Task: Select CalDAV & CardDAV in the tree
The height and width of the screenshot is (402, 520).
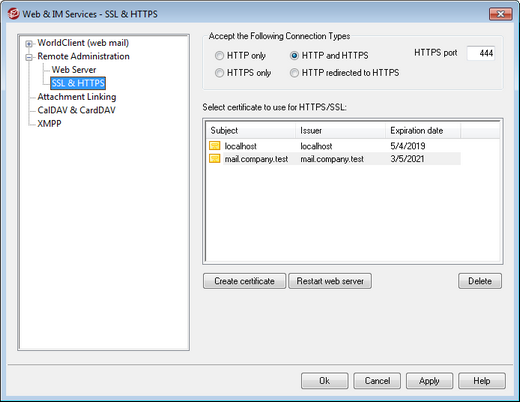Action: 76,110
